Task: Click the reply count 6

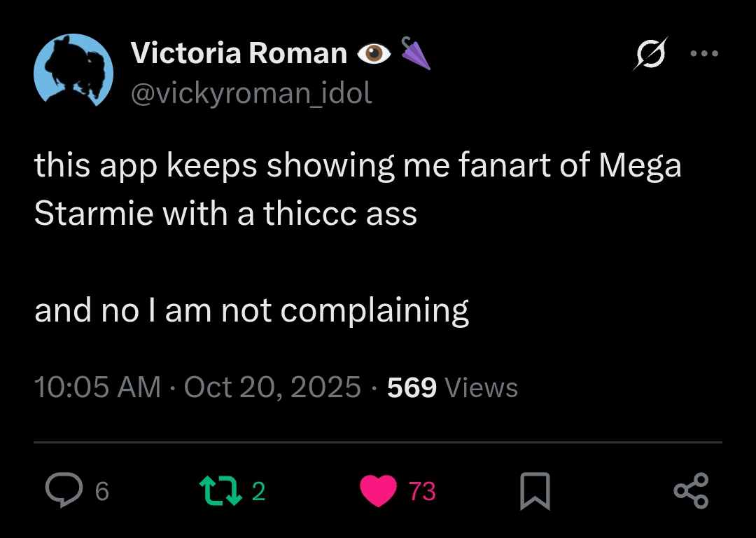Action: 102,491
